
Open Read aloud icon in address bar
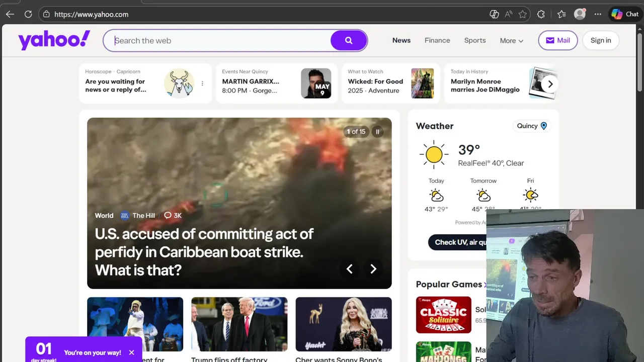tap(509, 14)
